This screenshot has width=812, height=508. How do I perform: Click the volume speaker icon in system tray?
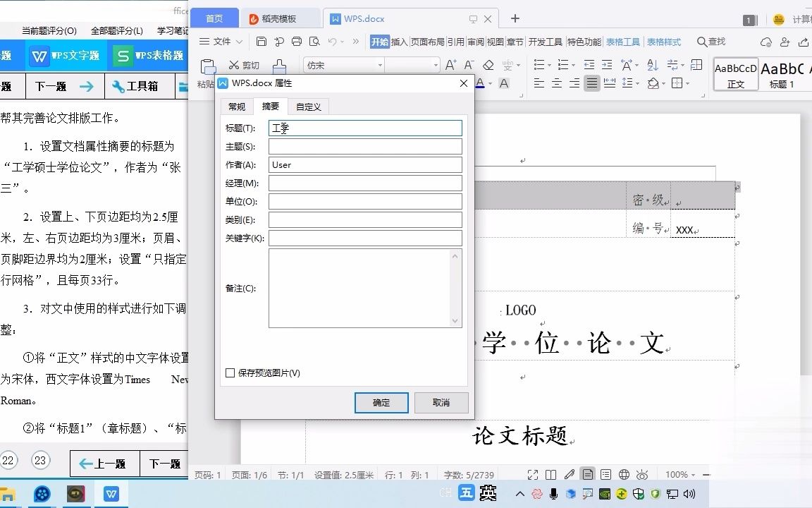tap(689, 493)
